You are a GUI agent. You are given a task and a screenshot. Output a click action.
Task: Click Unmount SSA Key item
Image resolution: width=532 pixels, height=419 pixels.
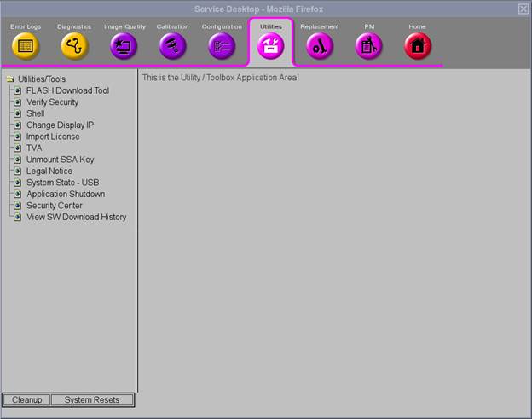tap(60, 160)
